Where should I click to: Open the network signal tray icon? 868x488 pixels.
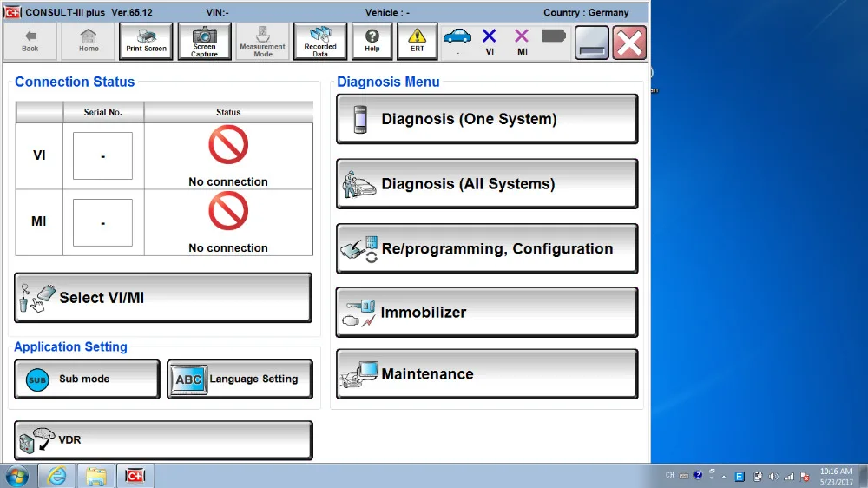click(789, 477)
